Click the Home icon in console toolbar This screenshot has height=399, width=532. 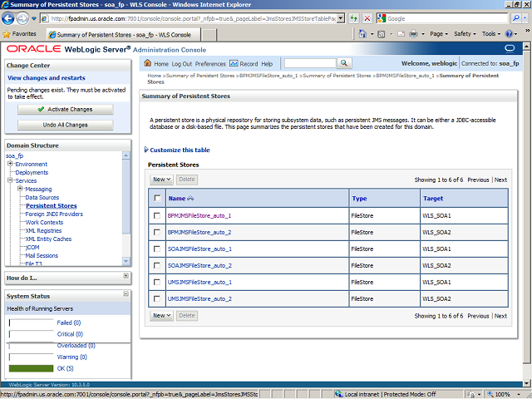pyautogui.click(x=148, y=63)
